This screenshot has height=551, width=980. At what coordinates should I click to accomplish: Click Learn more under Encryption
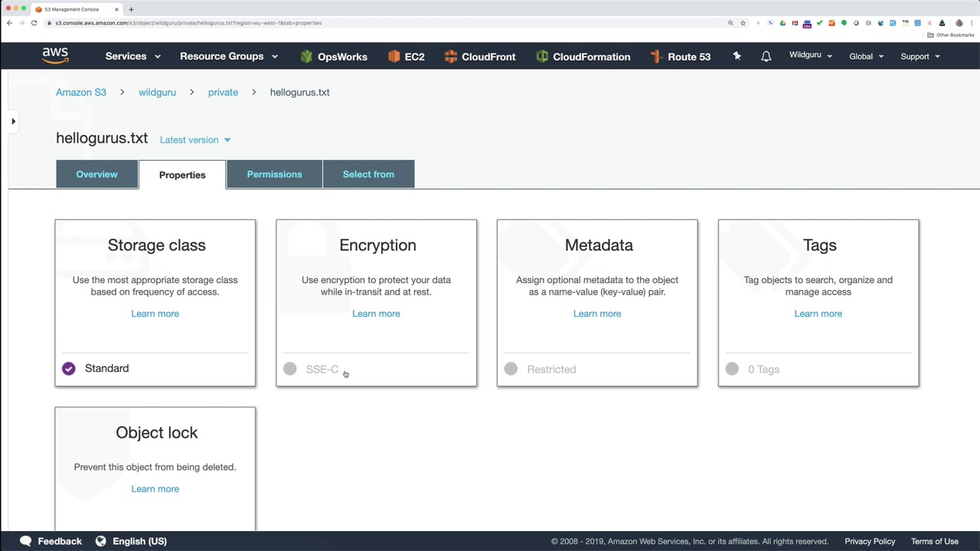click(x=376, y=314)
